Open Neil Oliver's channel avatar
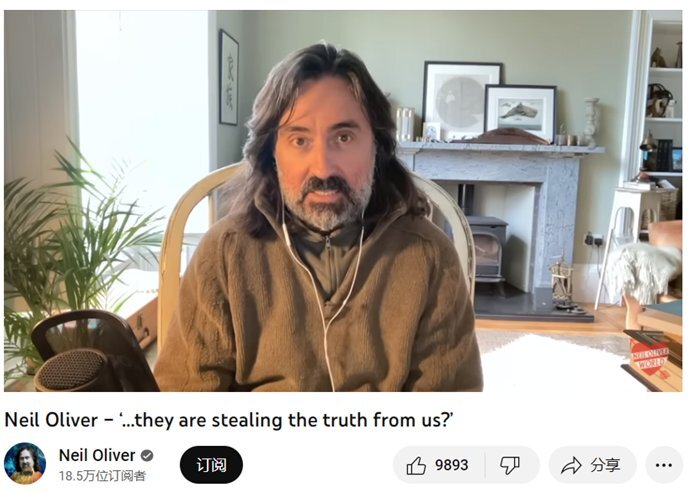This screenshot has height=494, width=689. 25,463
